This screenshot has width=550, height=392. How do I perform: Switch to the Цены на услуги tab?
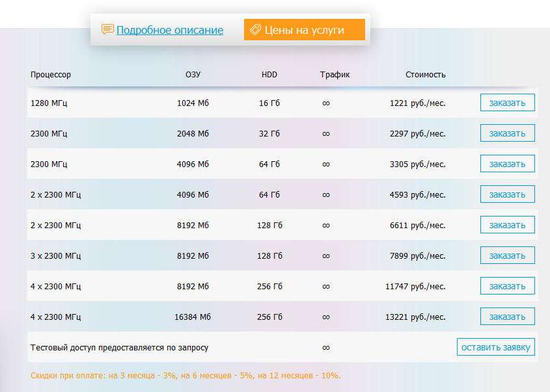304,30
